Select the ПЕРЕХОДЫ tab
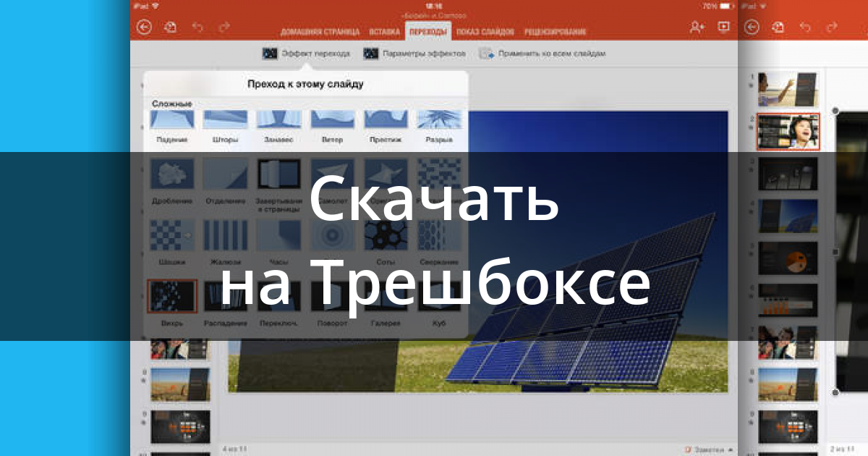868x456 pixels. [427, 32]
